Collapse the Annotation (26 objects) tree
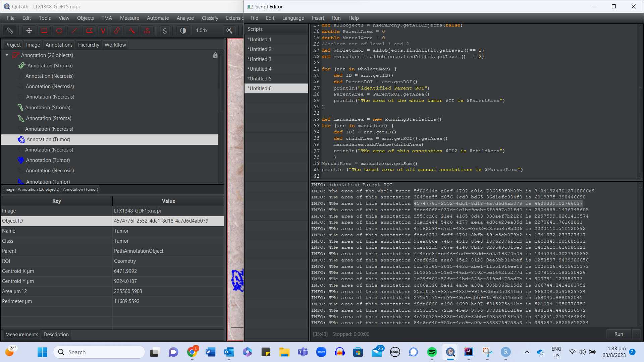644x362 pixels. pyautogui.click(x=7, y=55)
